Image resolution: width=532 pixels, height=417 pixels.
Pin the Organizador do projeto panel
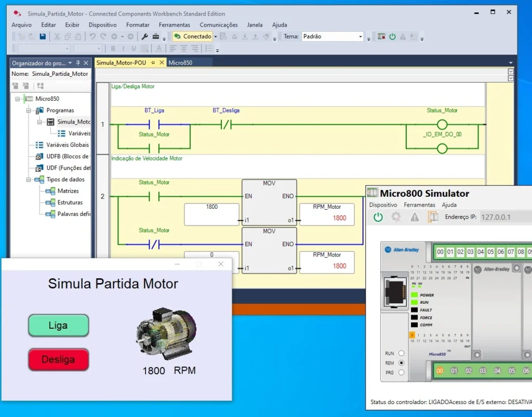coord(78,63)
